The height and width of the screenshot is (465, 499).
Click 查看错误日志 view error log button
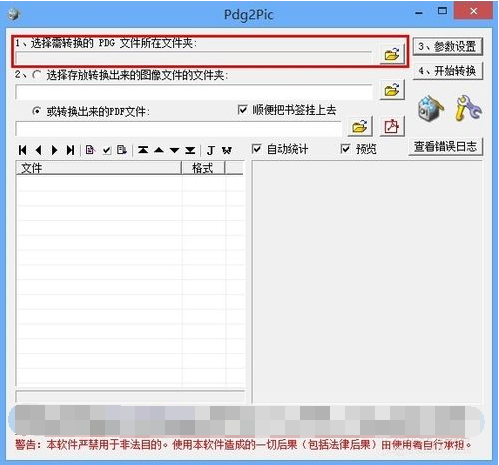tap(446, 146)
